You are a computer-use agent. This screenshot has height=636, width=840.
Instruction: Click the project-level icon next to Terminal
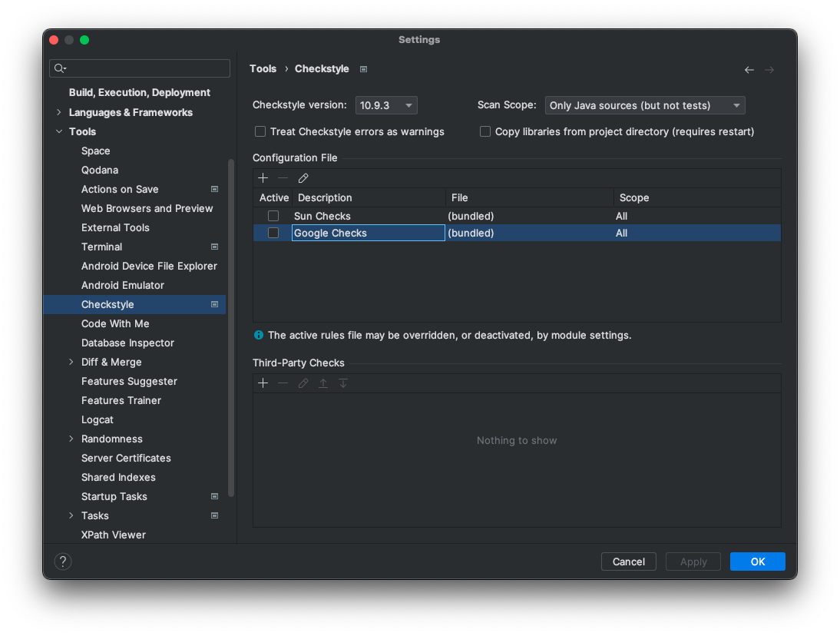coord(214,247)
